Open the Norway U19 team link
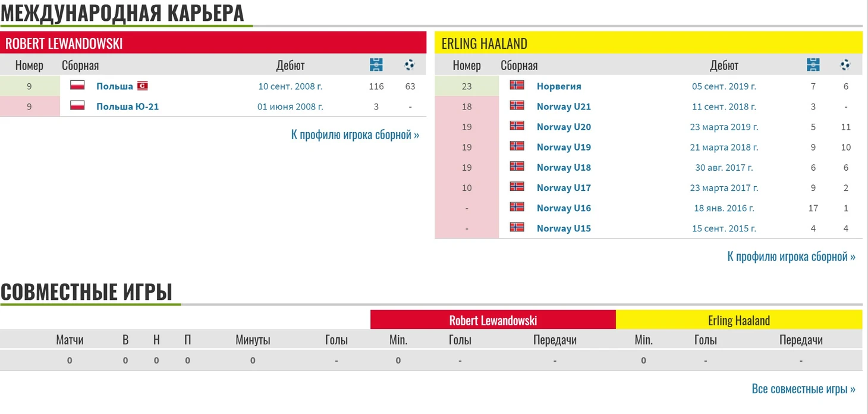This screenshot has width=868, height=414. point(564,147)
